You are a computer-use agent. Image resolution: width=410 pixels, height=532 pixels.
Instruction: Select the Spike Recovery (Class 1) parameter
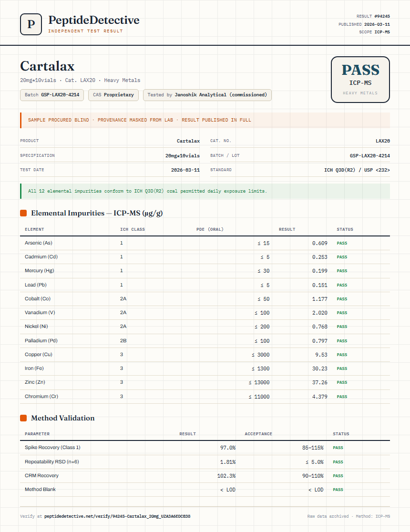tap(52, 448)
